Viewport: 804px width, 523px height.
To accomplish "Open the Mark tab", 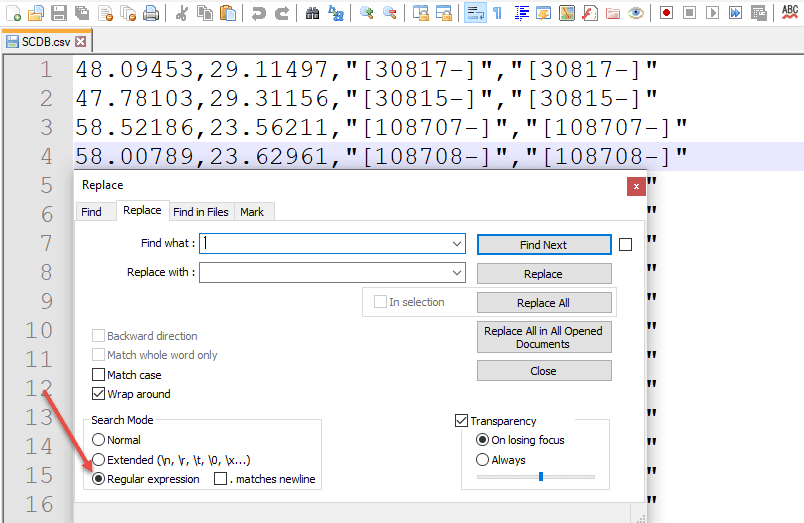I will [x=252, y=212].
